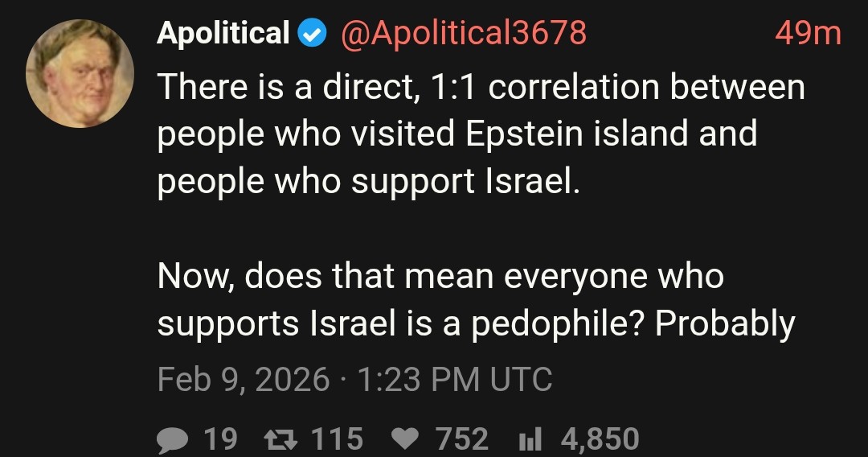Click the view count 4,850
868x457 pixels.
(600, 439)
